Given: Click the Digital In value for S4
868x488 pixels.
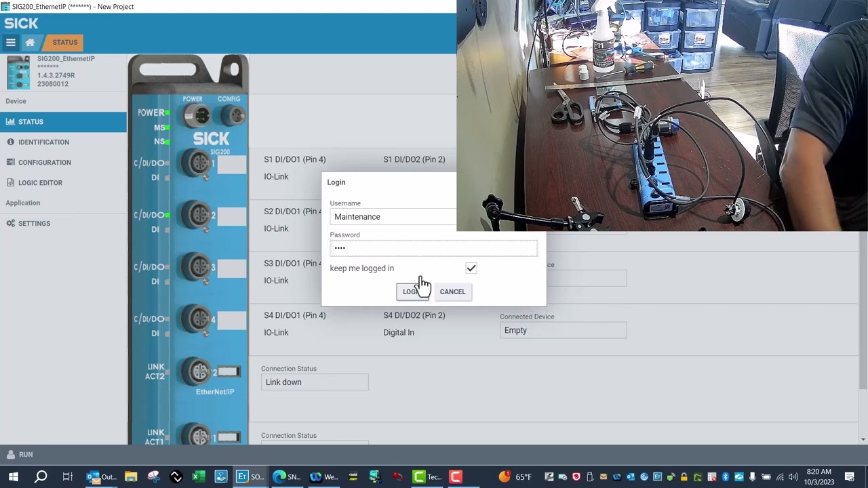Looking at the screenshot, I should click(399, 332).
